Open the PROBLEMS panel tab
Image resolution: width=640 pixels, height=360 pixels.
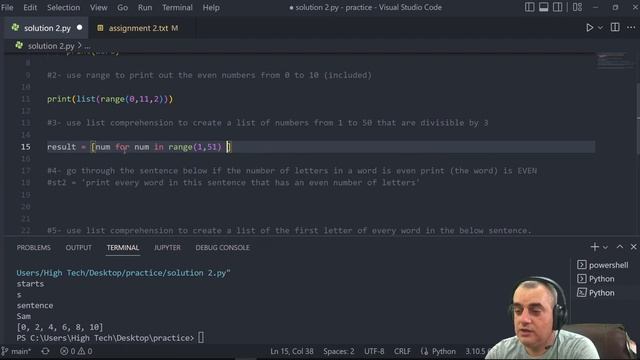(33, 247)
